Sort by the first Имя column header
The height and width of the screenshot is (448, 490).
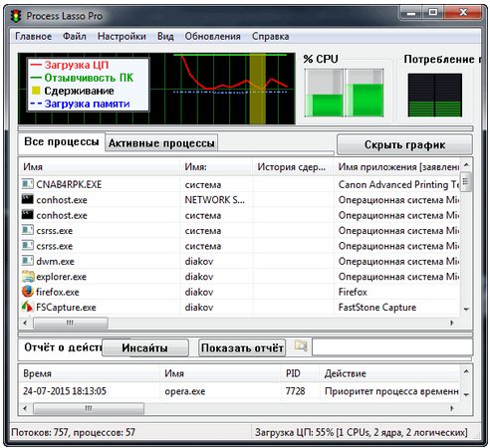point(100,166)
